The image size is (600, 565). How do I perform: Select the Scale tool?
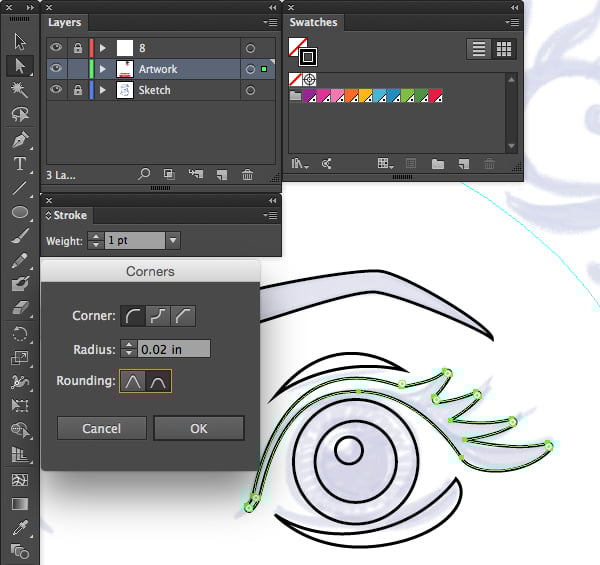(x=20, y=358)
